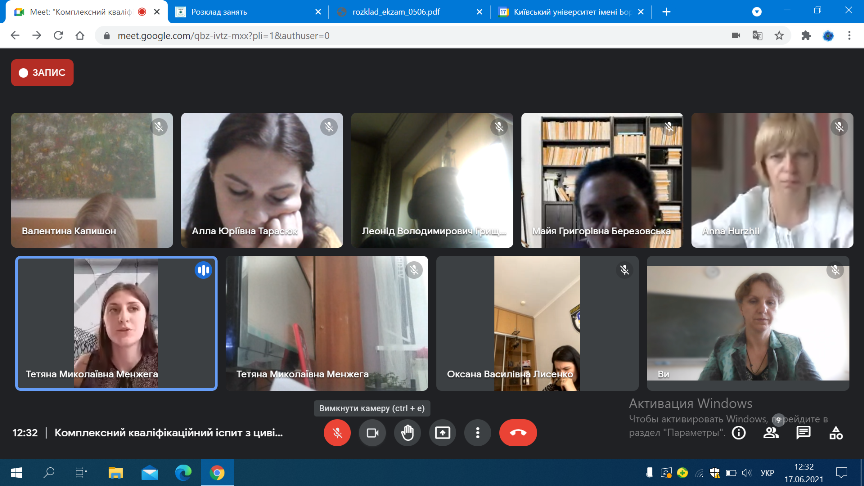Click the translate page icon in address bar
Viewport: 864px width, 486px height.
coord(758,35)
